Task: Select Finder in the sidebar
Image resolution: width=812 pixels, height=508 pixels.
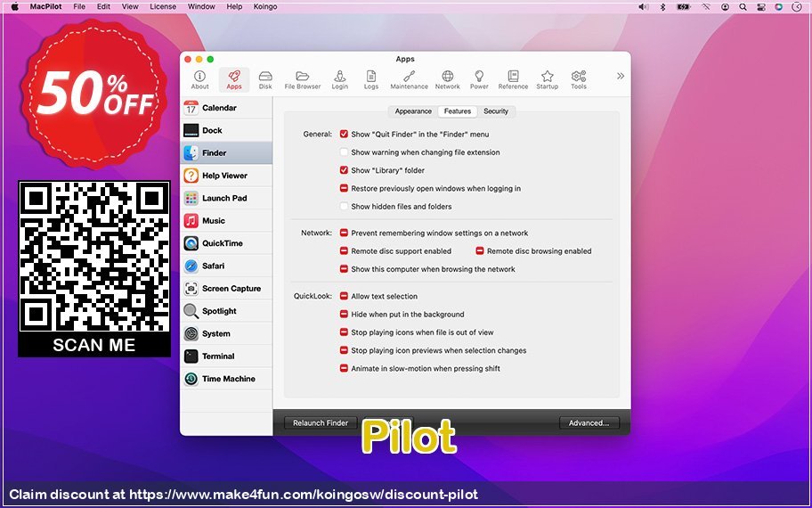Action: click(226, 153)
